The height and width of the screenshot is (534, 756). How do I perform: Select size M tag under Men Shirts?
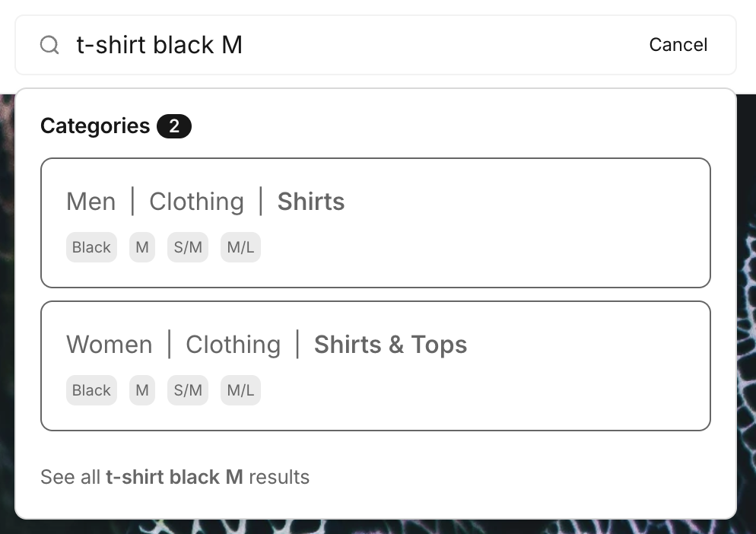point(142,248)
